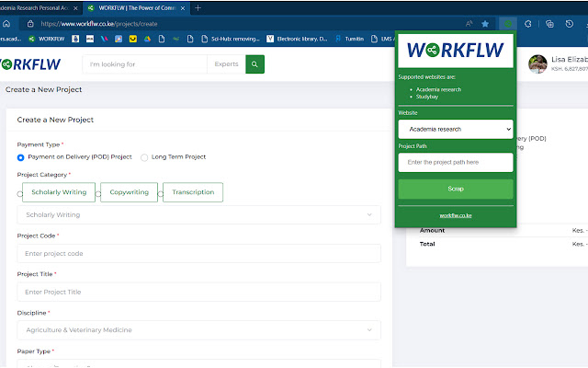Open the Google Drive bookmark icon
The width and height of the screenshot is (588, 368).
(147, 39)
